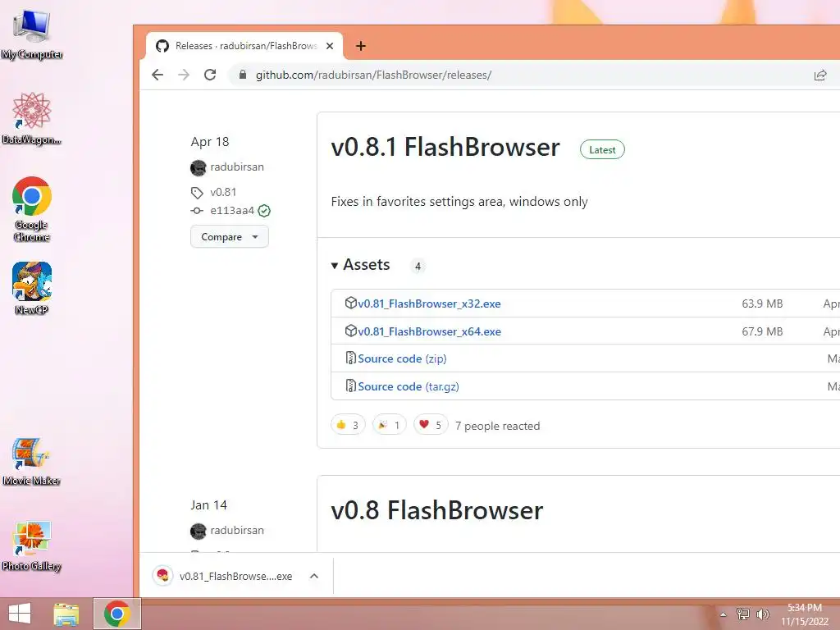840x630 pixels.
Task: Reload the GitHub releases page
Action: [x=210, y=75]
